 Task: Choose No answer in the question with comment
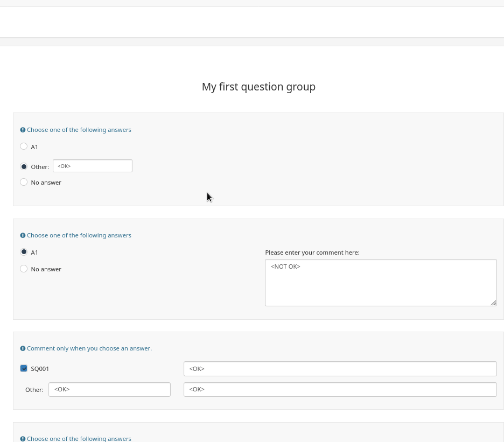[24, 269]
